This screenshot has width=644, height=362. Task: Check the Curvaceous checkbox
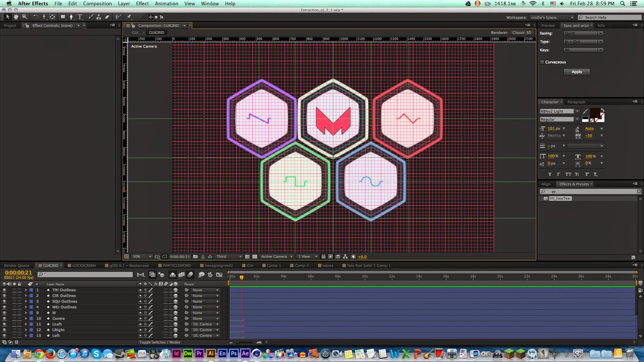point(542,62)
